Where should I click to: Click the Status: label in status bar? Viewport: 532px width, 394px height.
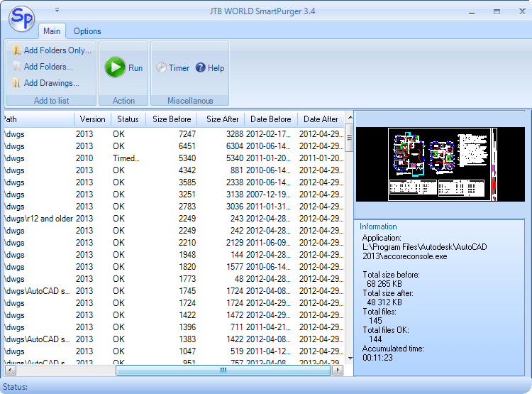[x=15, y=387]
